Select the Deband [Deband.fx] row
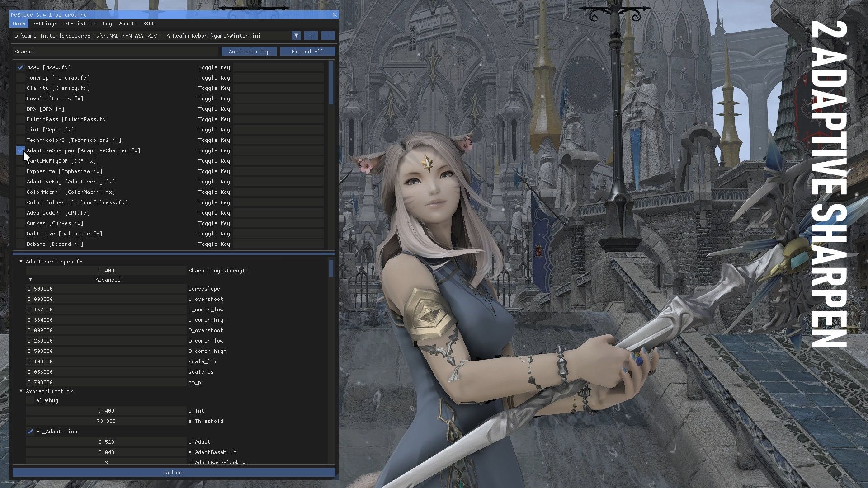Image resolution: width=868 pixels, height=488 pixels. (x=55, y=244)
